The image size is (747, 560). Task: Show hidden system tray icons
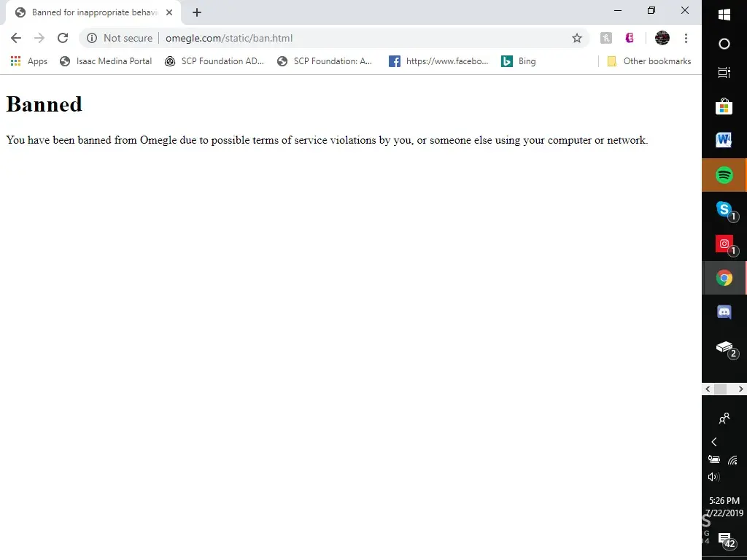[713, 442]
